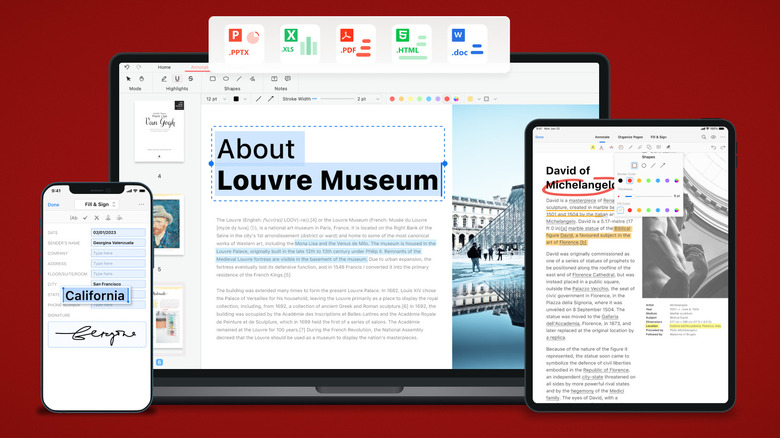Adjust the Stroke Width slider on laptop
The image size is (780, 438).
[x=333, y=99]
